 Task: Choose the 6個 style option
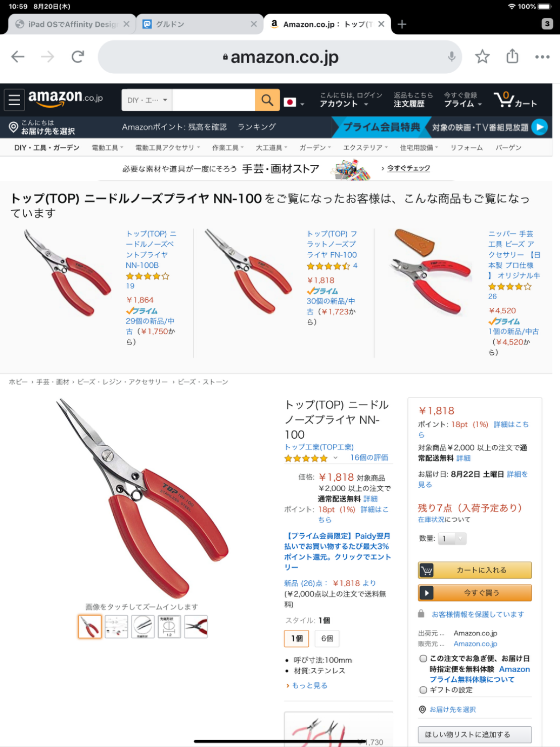point(327,638)
